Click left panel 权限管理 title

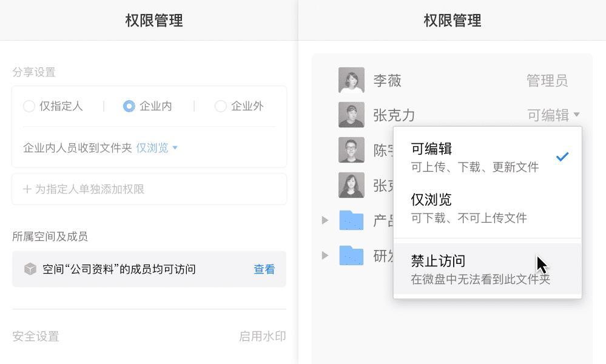(x=154, y=21)
